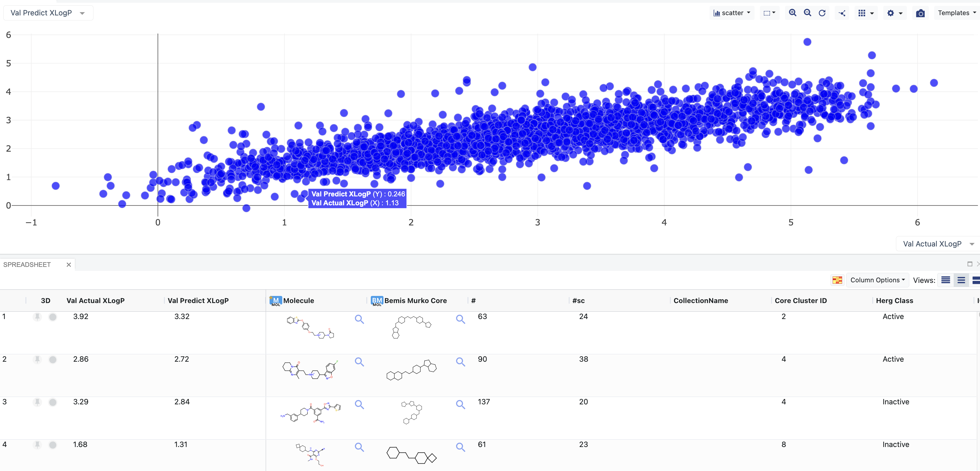Click the zoom in magnifier icon
This screenshot has width=980, height=471.
792,13
